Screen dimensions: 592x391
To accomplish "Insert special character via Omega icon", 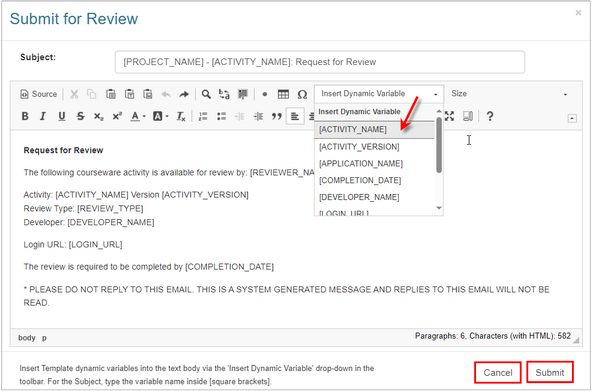I will pyautogui.click(x=302, y=94).
